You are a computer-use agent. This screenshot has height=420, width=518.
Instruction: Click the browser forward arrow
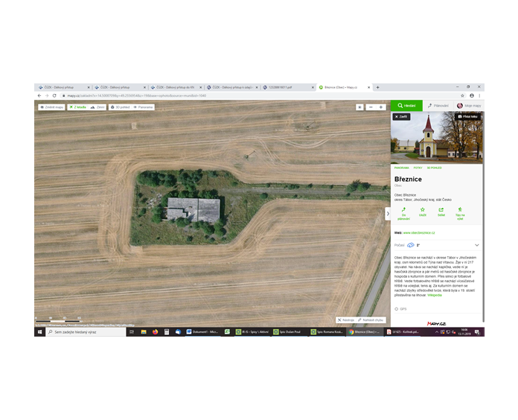[x=47, y=95]
